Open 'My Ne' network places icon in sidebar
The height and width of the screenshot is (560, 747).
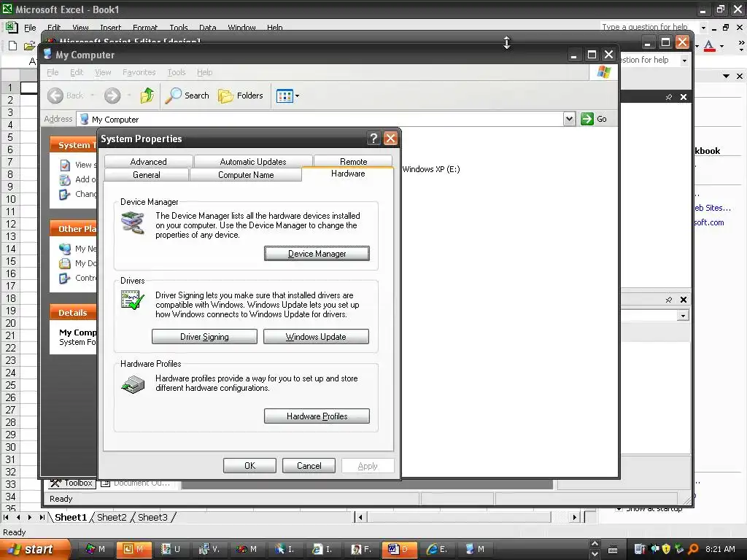[65, 249]
